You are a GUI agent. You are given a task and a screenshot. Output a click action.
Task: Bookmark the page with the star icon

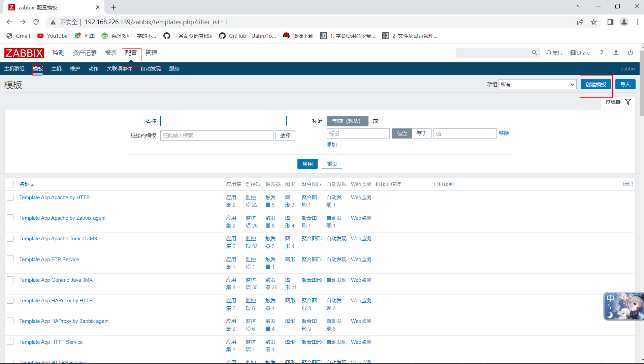594,22
